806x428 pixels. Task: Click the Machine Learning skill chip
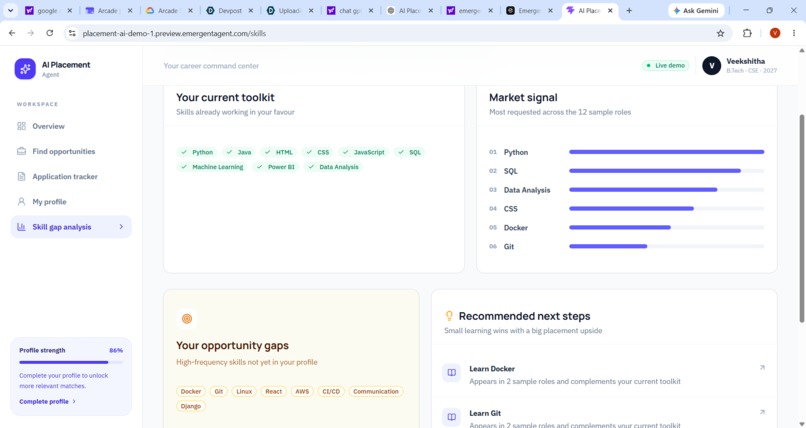pos(212,167)
